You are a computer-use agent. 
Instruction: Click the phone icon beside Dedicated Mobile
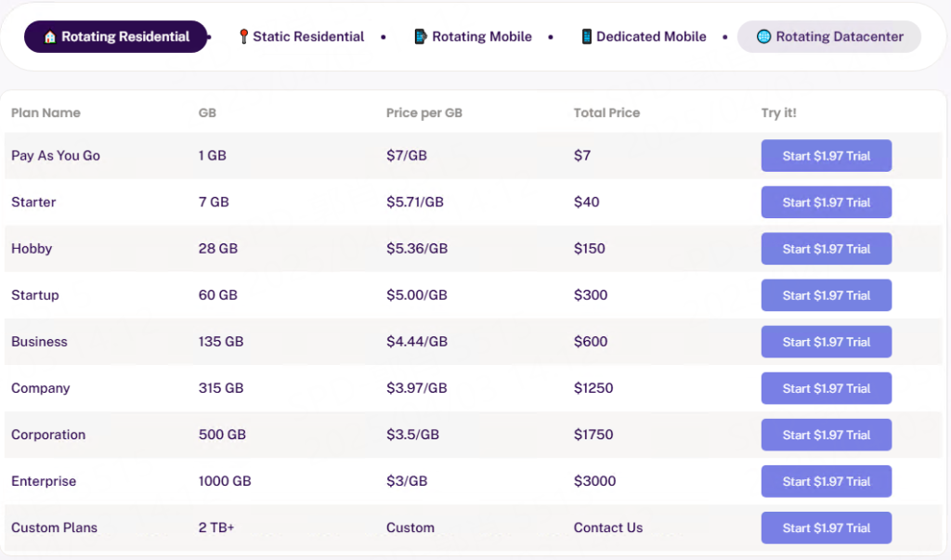[x=587, y=37]
